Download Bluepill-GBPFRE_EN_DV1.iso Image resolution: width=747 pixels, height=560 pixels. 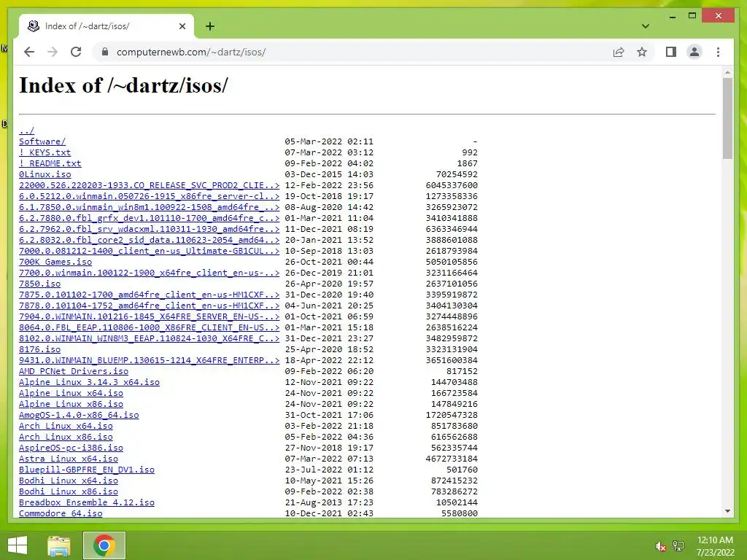click(87, 470)
